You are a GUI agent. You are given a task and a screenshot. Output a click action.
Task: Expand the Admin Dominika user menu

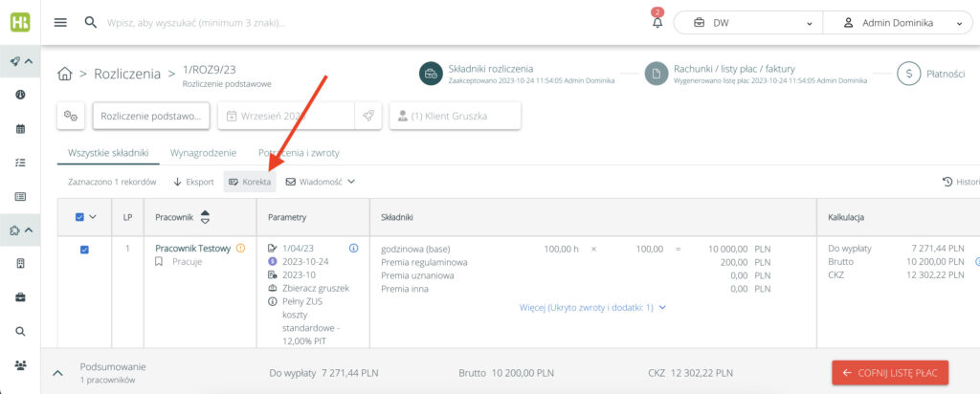click(x=898, y=23)
